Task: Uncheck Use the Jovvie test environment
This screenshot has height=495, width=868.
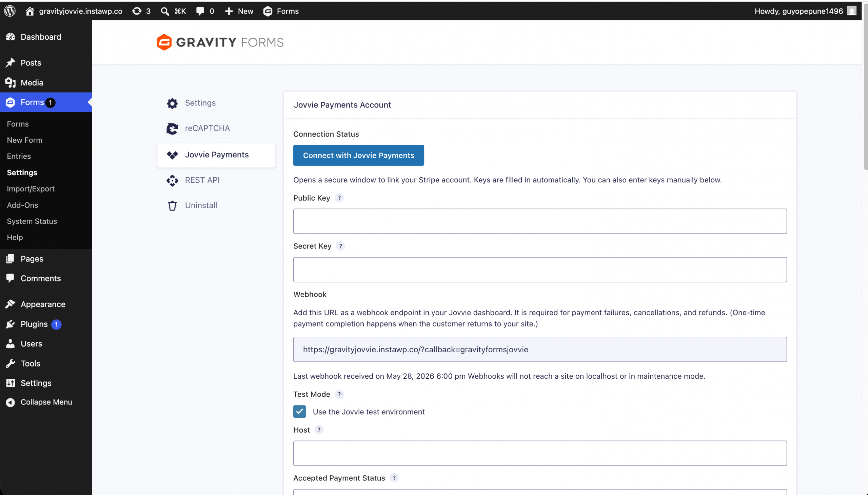Action: [x=299, y=412]
